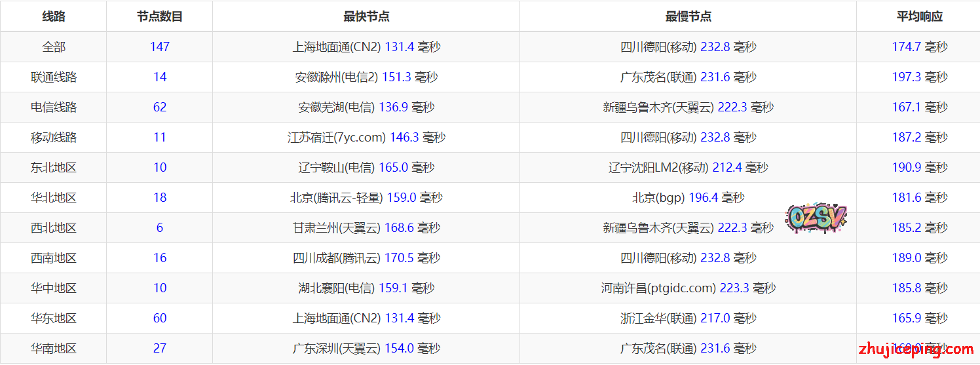Image resolution: width=980 pixels, height=365 pixels.
Task: Click the 移动线路 row label
Action: point(54,137)
